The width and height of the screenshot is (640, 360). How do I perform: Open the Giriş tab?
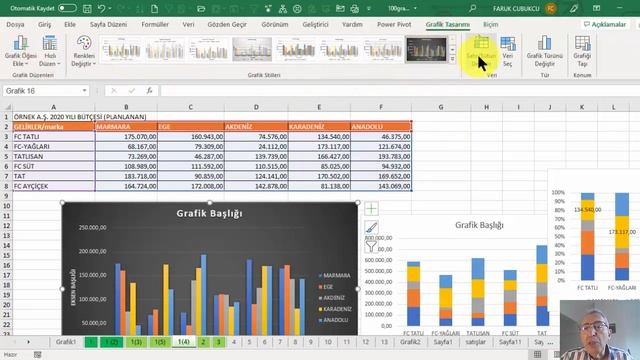coord(44,24)
